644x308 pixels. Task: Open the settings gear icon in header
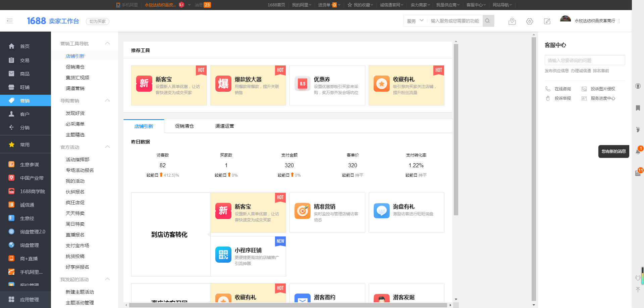click(530, 21)
